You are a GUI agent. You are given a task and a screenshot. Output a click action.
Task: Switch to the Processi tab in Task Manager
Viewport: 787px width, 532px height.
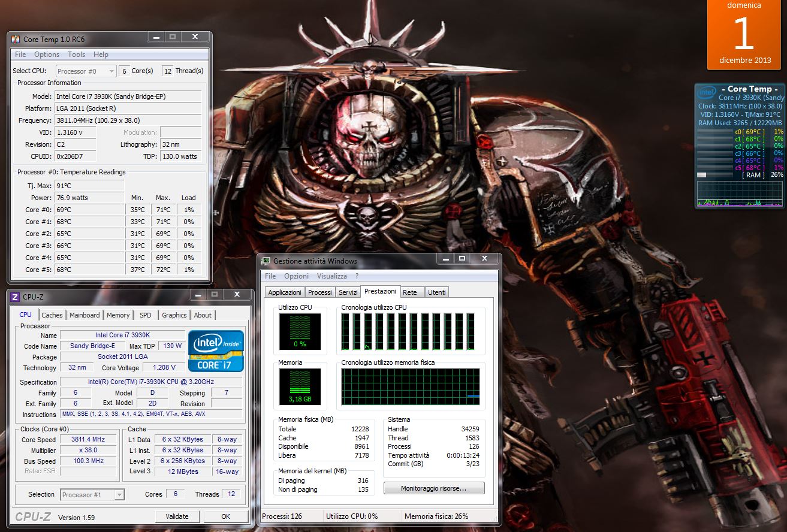[319, 292]
